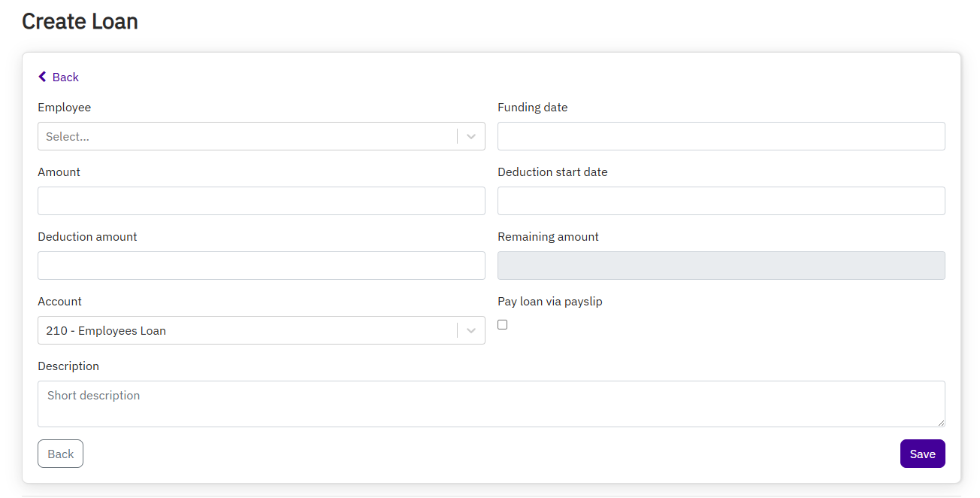Viewport: 980px width, 498px height.
Task: Click the Funding date field
Action: pos(721,136)
